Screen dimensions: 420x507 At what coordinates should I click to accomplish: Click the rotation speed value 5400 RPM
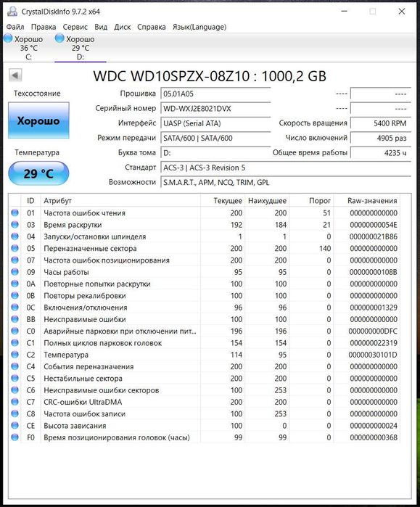click(x=381, y=123)
